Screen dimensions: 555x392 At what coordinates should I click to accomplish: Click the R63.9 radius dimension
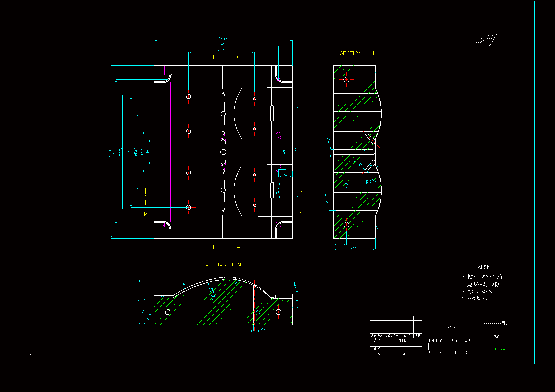click(370, 181)
